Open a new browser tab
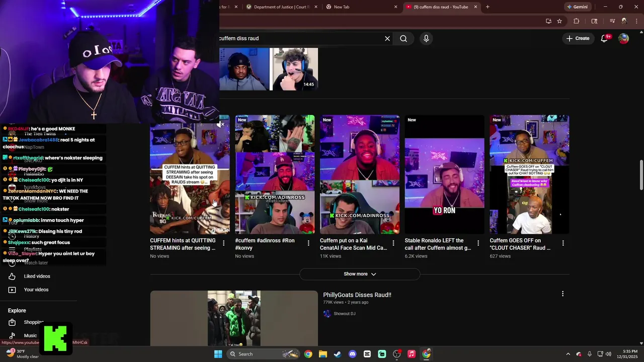The width and height of the screenshot is (644, 362). tap(488, 7)
